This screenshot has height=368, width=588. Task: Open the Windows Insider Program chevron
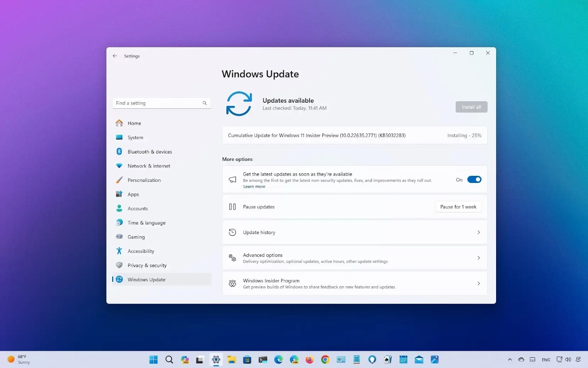click(478, 283)
